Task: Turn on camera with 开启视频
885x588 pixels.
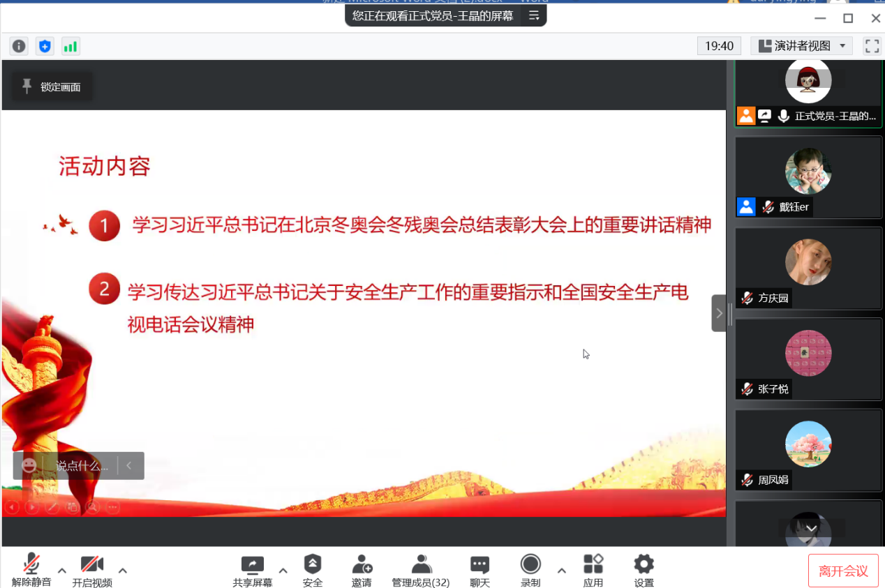Action: tap(92, 570)
